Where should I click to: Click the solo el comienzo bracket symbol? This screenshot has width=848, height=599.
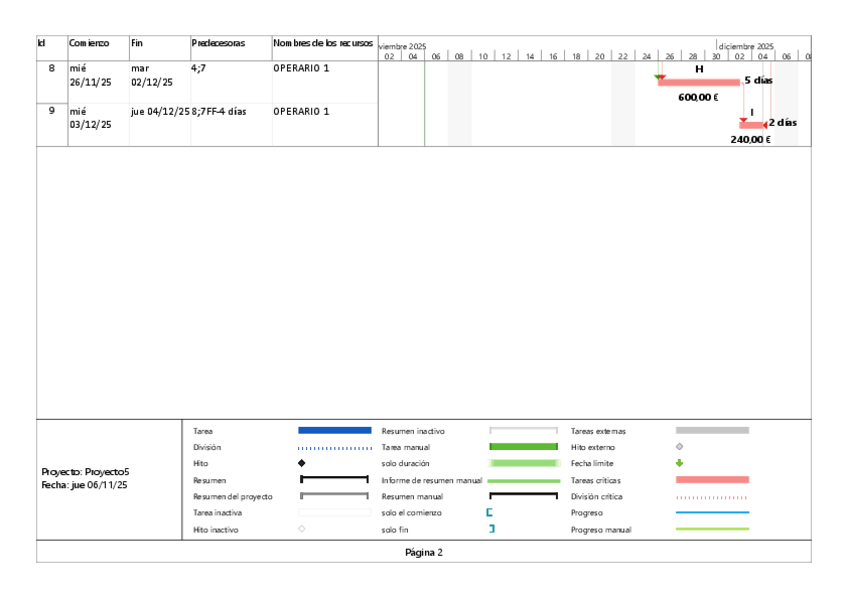click(489, 513)
